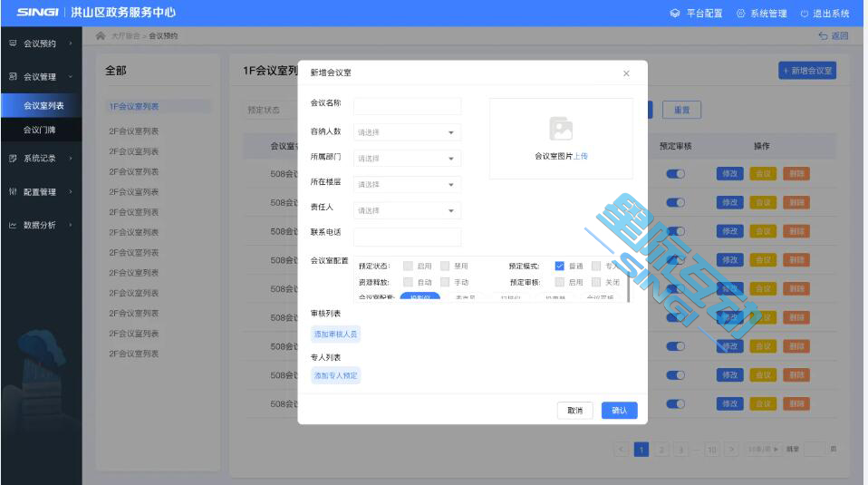Click the meeting room image placeholder icon
Screen dimensions: 868x485
pos(561,129)
